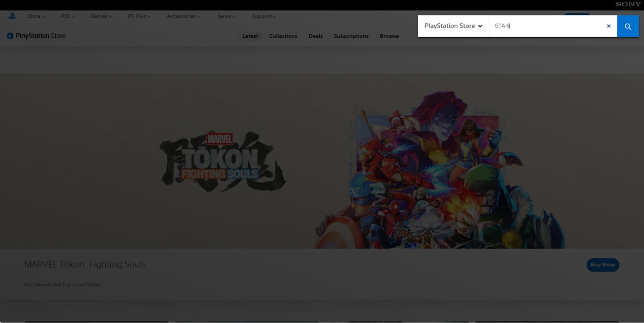Click the Marvel heroes banner artwork
Viewport: 644px width, 323px height.
pos(439,170)
